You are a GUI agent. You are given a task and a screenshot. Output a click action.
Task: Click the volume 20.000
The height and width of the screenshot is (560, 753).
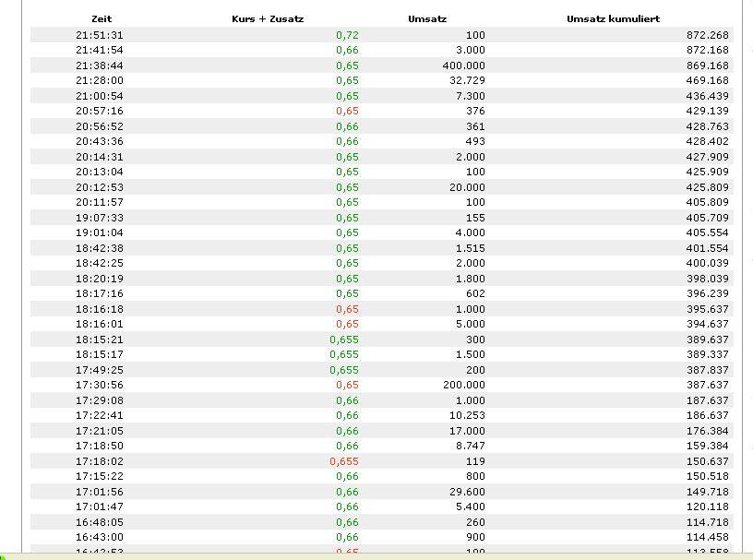pos(467,187)
